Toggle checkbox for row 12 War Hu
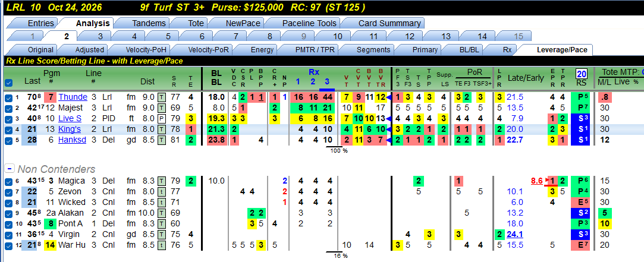 [x=8, y=245]
